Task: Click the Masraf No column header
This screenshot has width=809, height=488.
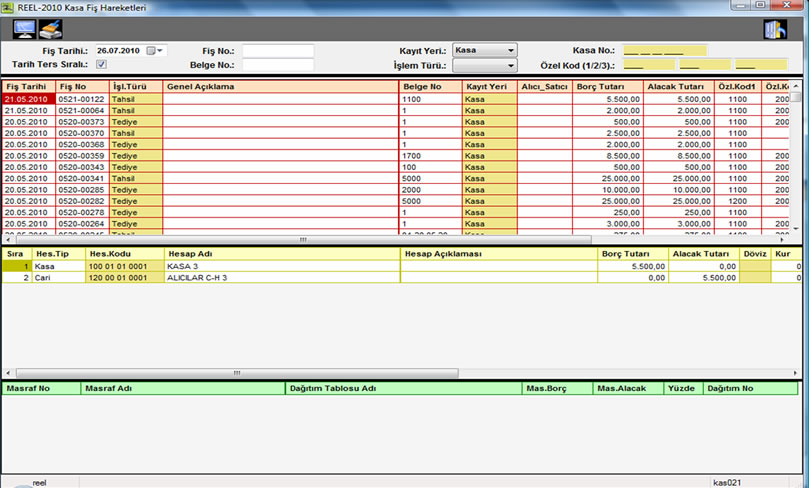Action: 41,388
